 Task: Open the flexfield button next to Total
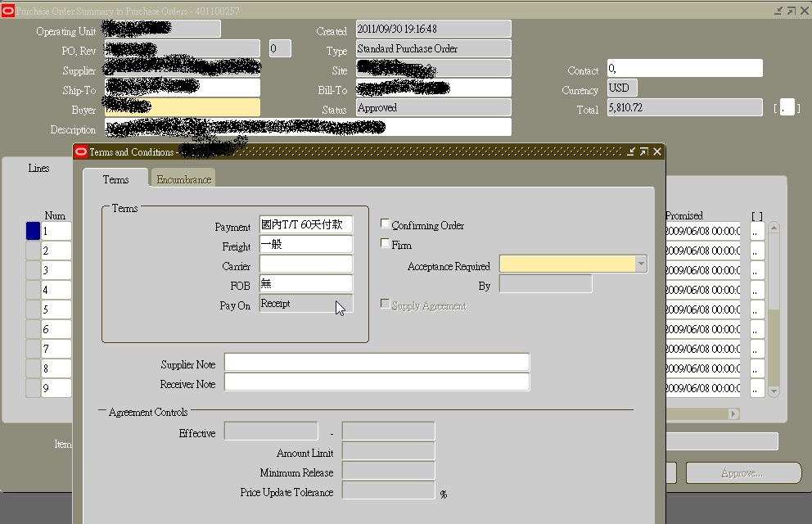tap(787, 106)
